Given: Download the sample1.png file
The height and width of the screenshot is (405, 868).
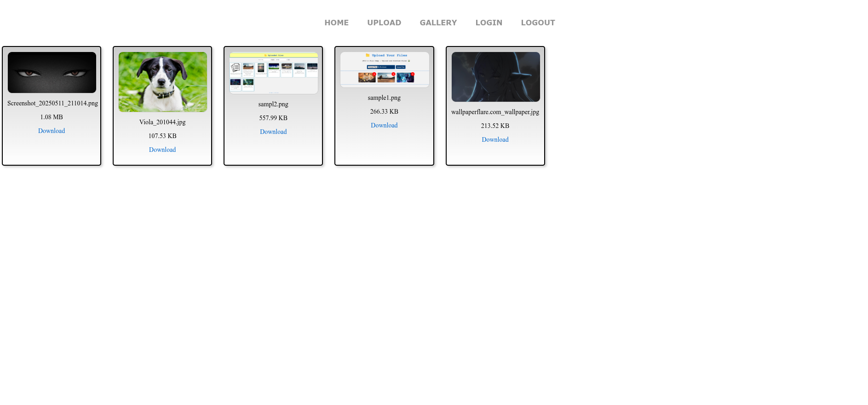Looking at the screenshot, I should pos(384,125).
